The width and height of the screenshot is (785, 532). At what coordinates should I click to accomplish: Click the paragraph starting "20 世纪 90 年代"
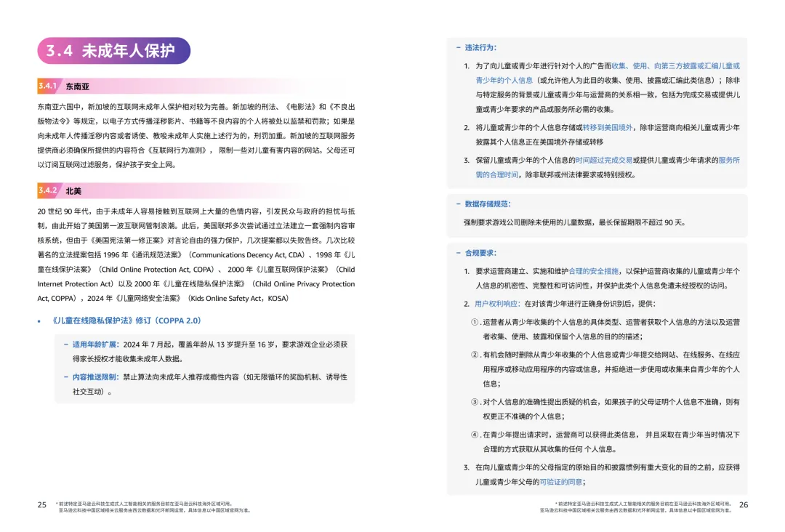point(196,255)
